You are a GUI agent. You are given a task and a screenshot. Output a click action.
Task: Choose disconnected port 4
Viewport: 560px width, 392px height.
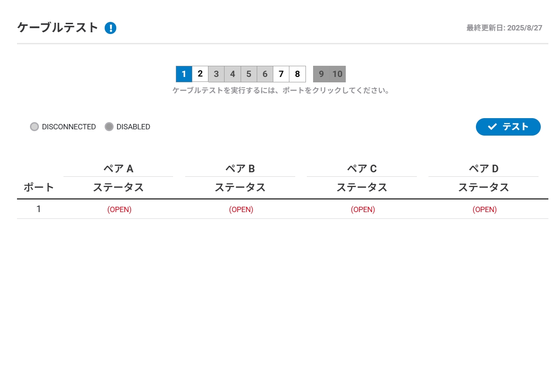233,74
